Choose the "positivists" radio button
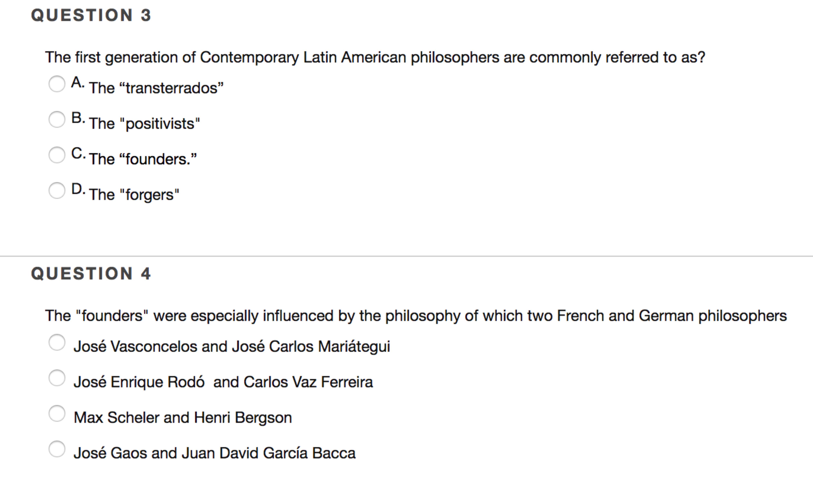Image resolution: width=813 pixels, height=504 pixels. pyautogui.click(x=57, y=119)
